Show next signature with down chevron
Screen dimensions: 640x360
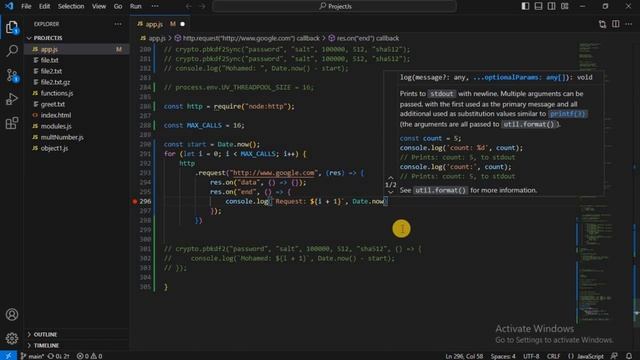[x=391, y=192]
